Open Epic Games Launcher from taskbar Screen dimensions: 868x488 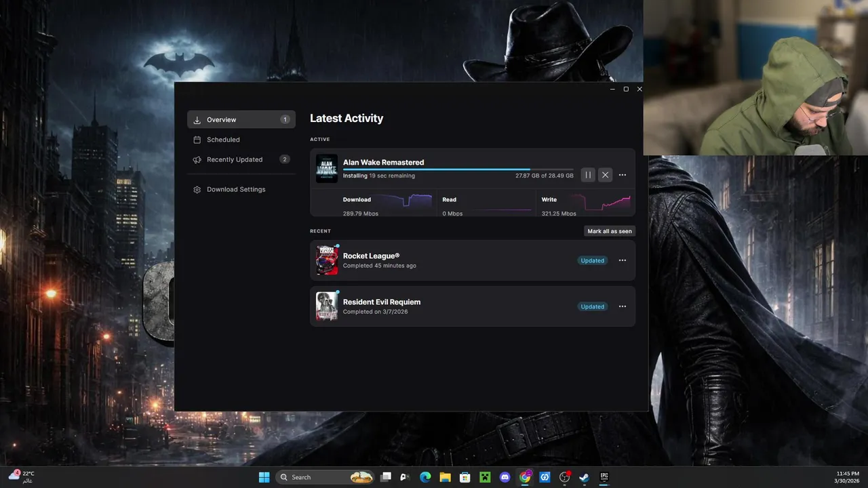tap(604, 477)
